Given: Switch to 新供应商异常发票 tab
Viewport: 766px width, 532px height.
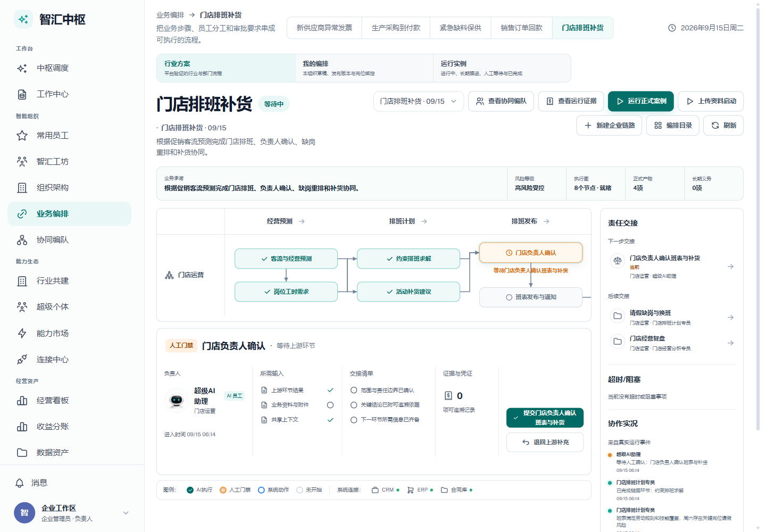Looking at the screenshot, I should [324, 28].
